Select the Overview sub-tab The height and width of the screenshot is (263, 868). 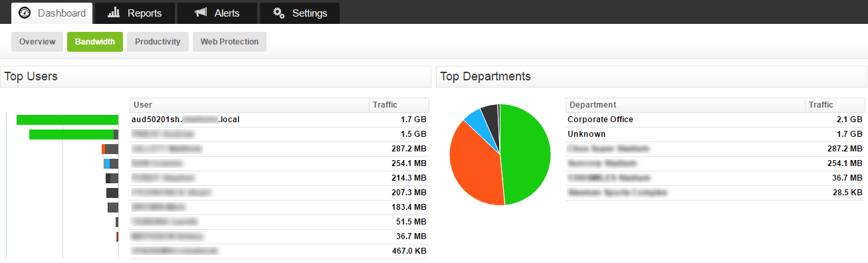pyautogui.click(x=37, y=41)
